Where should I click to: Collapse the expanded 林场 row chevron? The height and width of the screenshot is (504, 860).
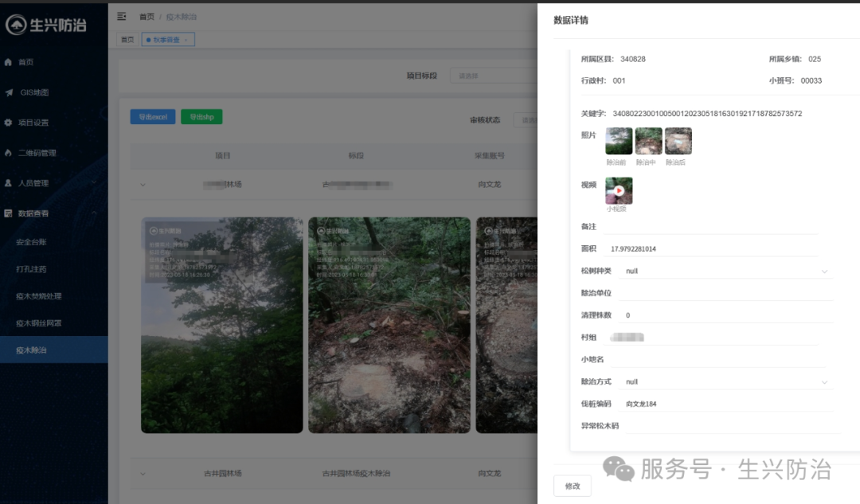[143, 184]
